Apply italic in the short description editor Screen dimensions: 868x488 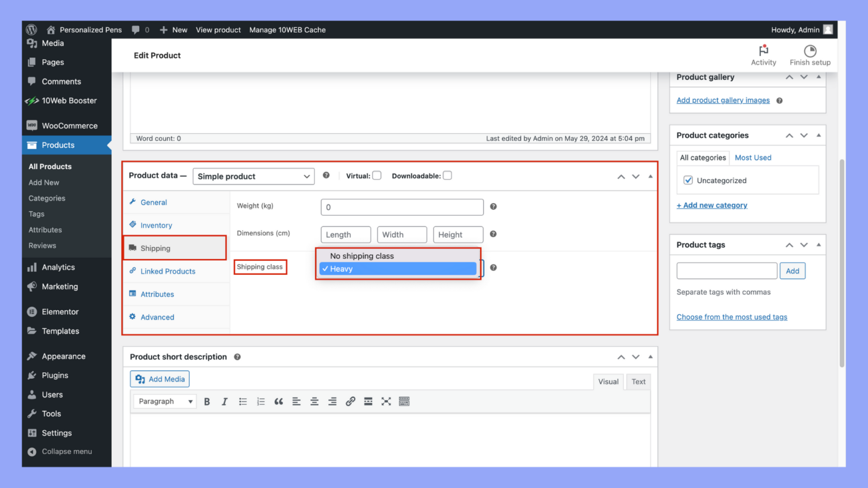click(x=225, y=401)
